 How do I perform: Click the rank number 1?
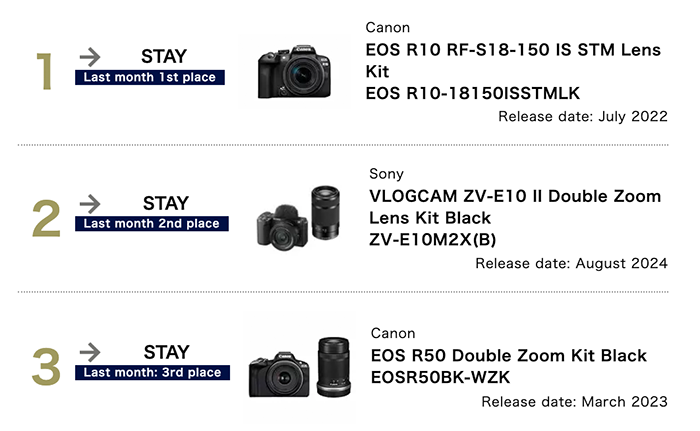(43, 72)
